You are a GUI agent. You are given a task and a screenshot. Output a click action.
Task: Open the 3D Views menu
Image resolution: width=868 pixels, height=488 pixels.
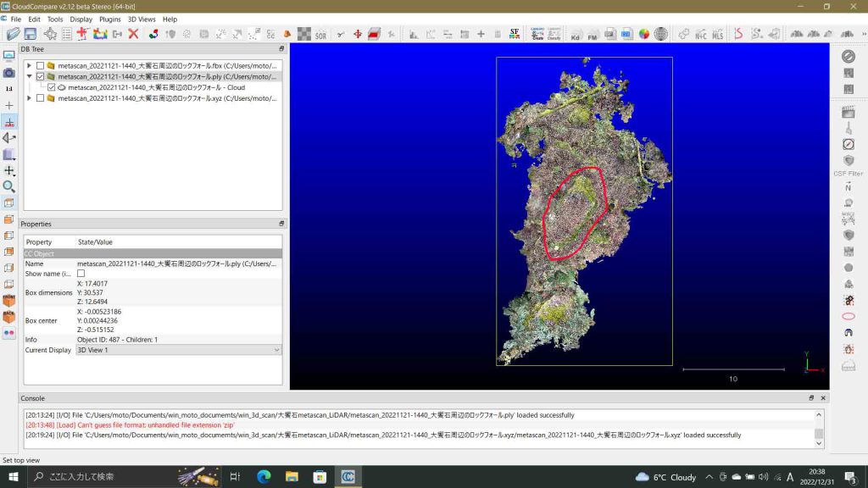[142, 19]
